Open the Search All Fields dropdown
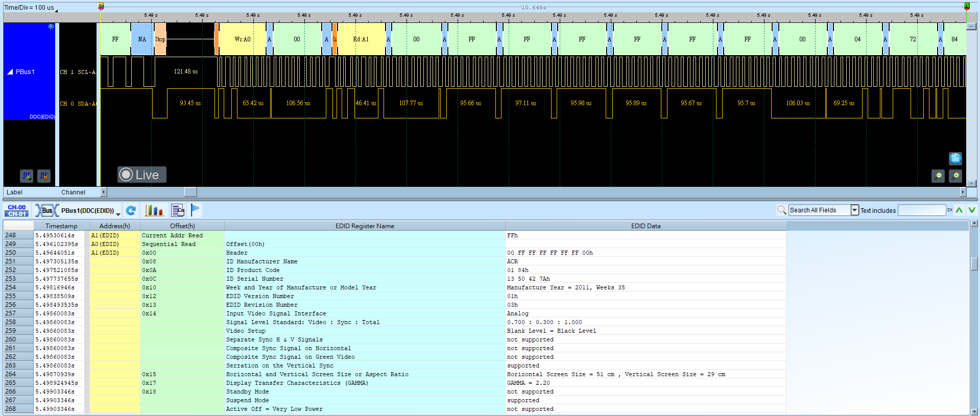The height and width of the screenshot is (416, 980). (854, 210)
